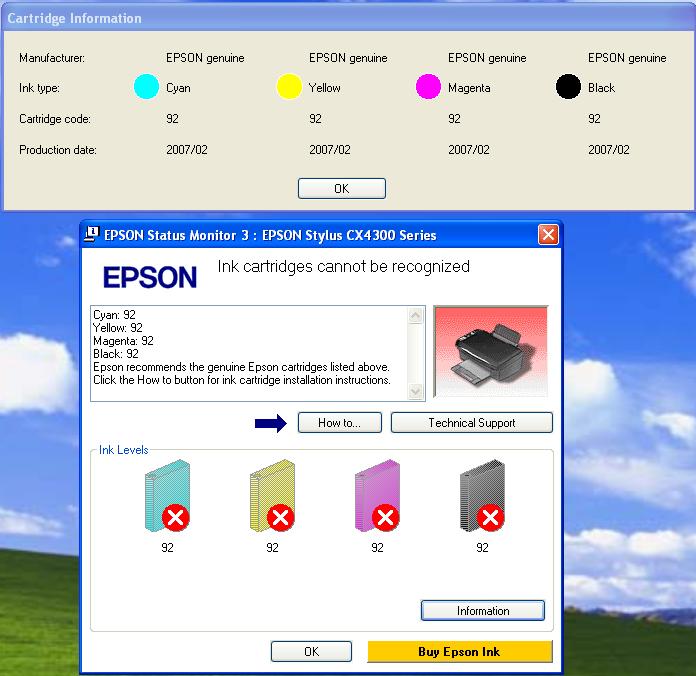
Task: Open Technical Support
Action: 471,423
